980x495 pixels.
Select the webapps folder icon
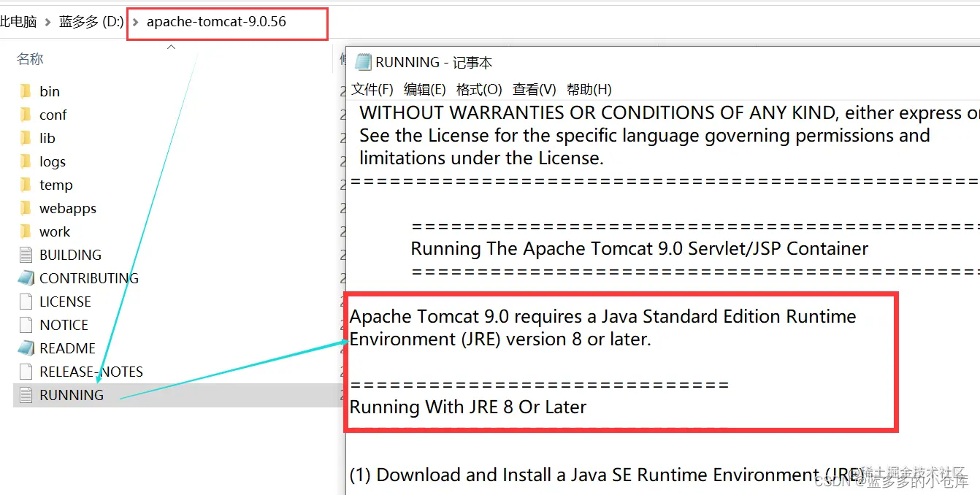pyautogui.click(x=26, y=208)
